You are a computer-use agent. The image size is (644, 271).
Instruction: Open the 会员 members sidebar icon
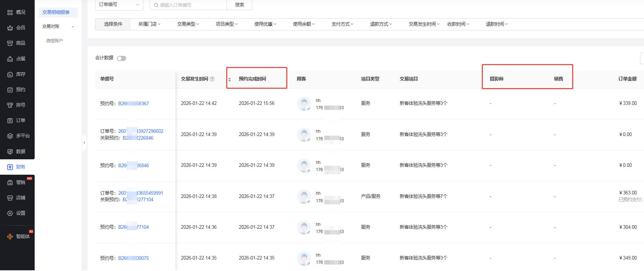[x=10, y=28]
